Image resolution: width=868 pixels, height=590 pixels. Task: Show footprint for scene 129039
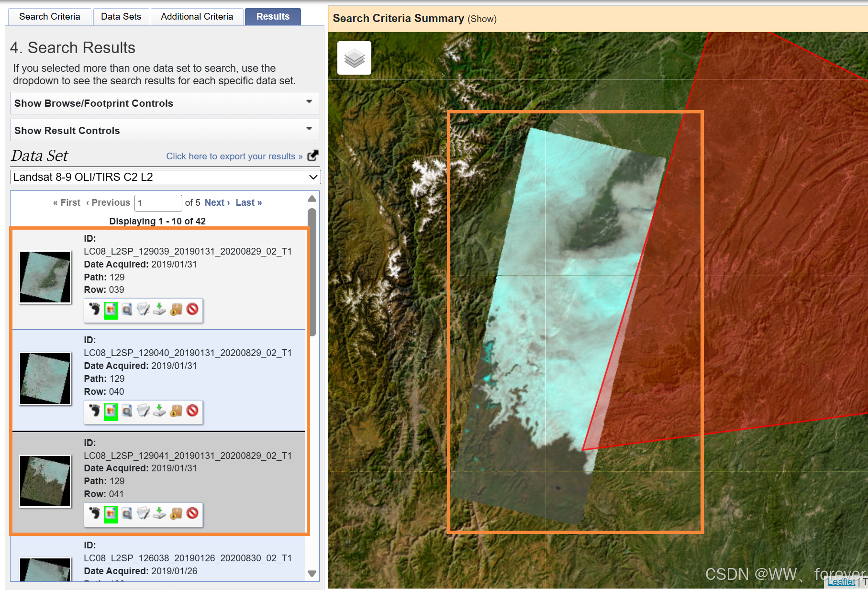(94, 310)
